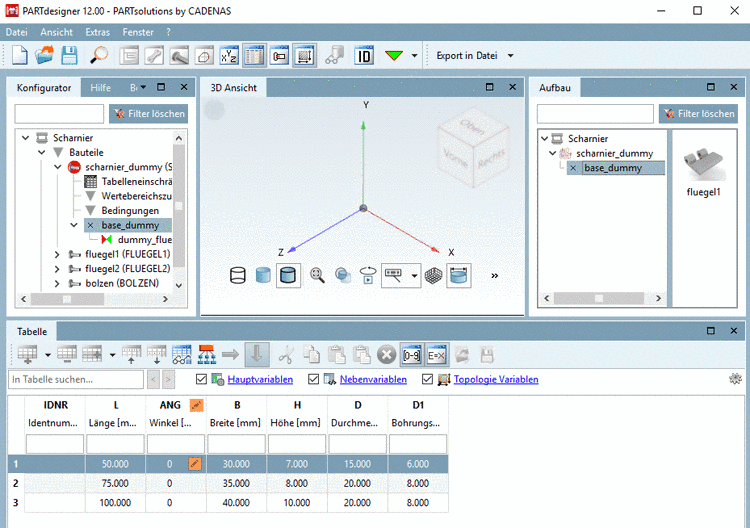
Task: Open the Datei menu
Action: click(x=16, y=32)
